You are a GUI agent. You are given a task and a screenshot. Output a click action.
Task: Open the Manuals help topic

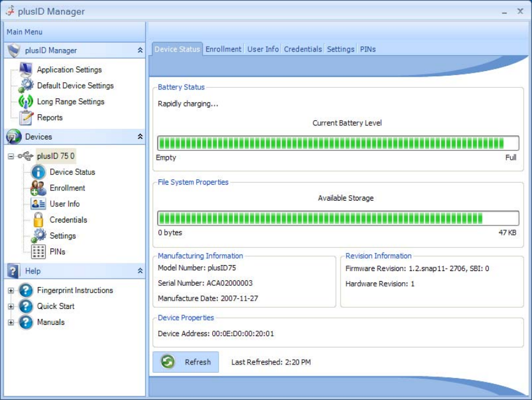51,322
